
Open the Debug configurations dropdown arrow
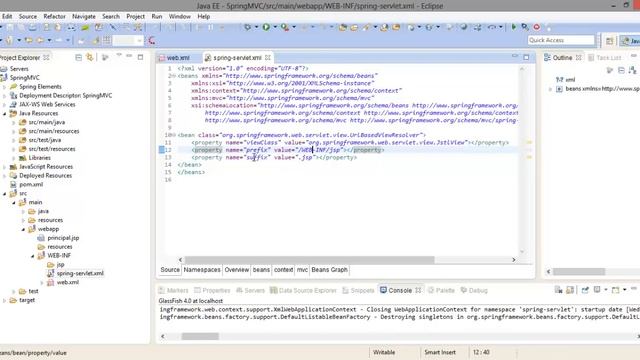tap(256, 27)
